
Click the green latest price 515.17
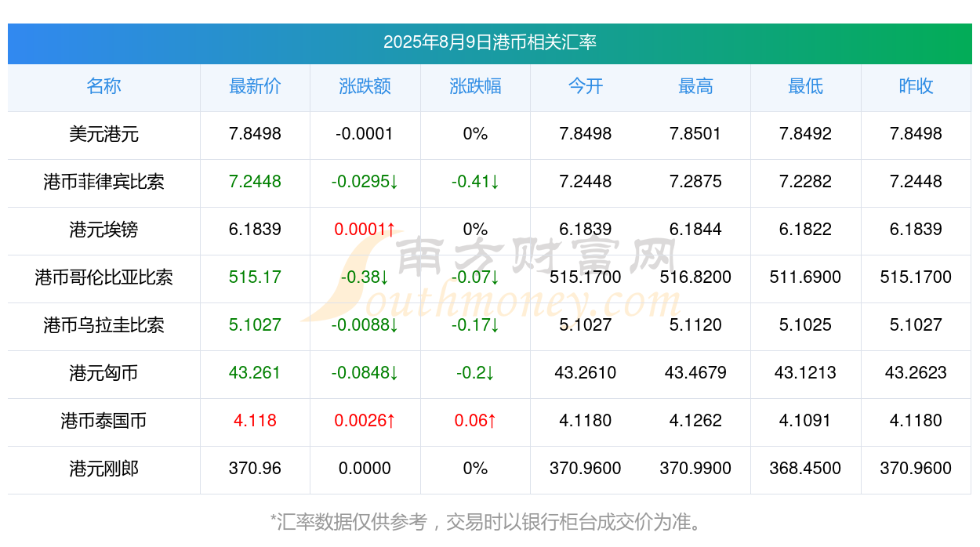(255, 277)
